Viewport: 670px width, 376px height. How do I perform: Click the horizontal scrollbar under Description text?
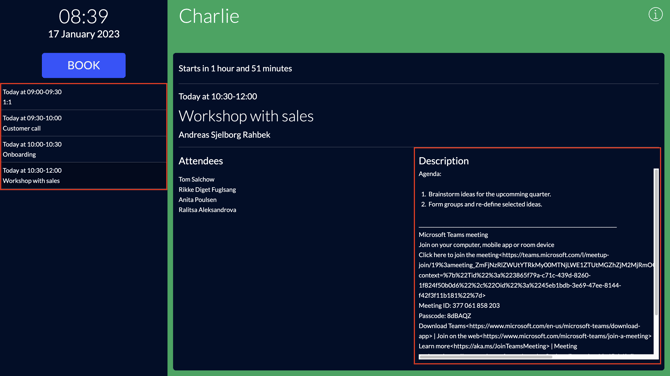tap(485, 356)
